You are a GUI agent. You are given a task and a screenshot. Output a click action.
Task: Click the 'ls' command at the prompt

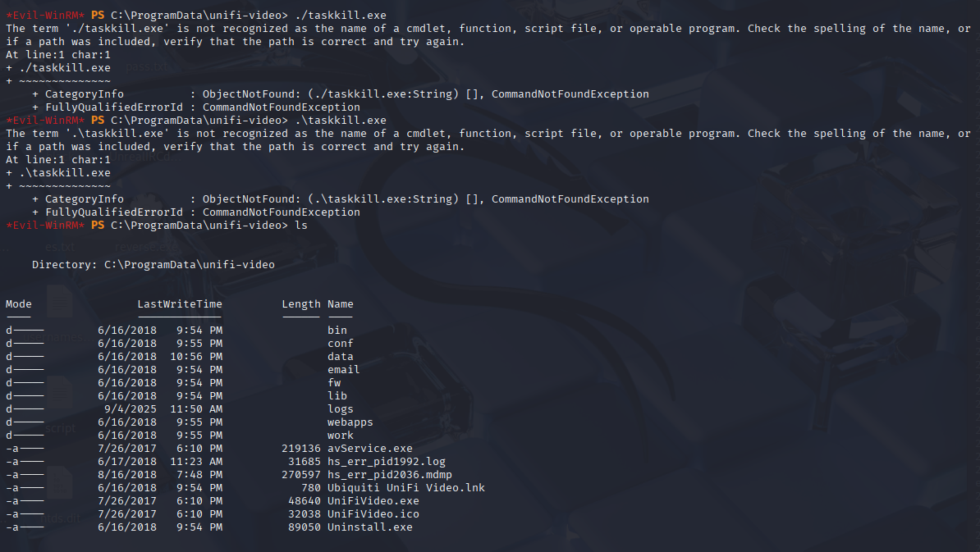point(301,226)
